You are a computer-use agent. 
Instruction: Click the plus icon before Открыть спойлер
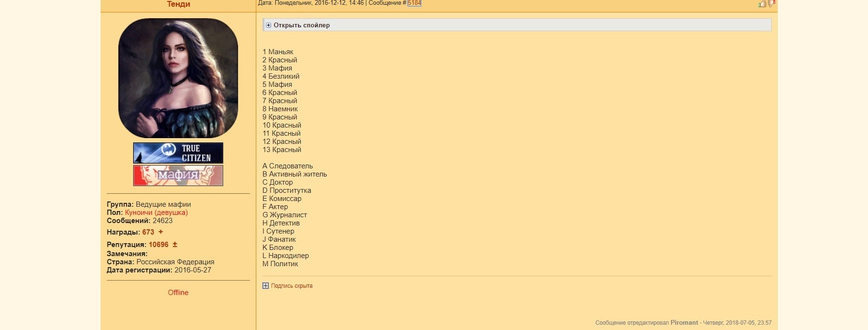[x=268, y=25]
